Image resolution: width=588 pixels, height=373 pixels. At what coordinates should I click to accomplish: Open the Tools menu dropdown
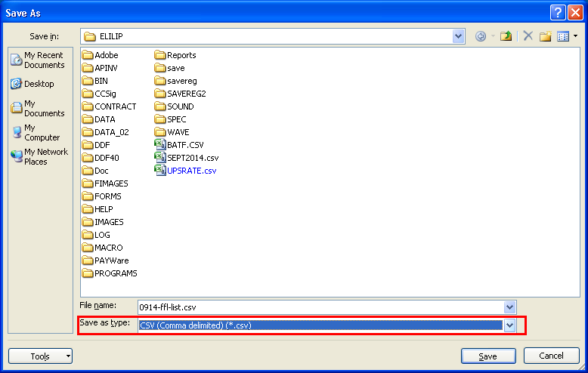coord(40,356)
